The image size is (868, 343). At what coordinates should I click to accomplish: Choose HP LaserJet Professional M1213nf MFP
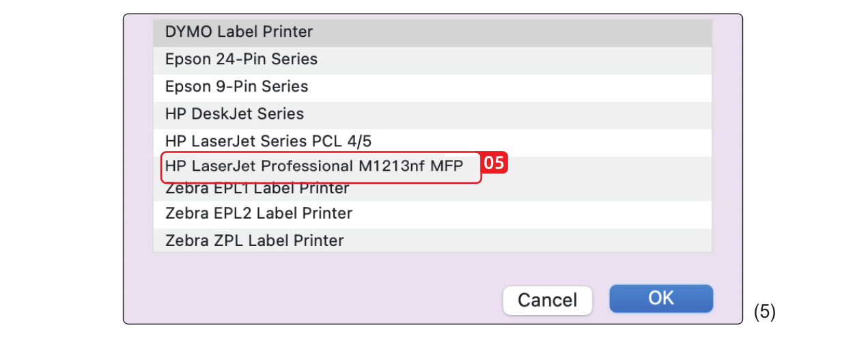tap(314, 167)
